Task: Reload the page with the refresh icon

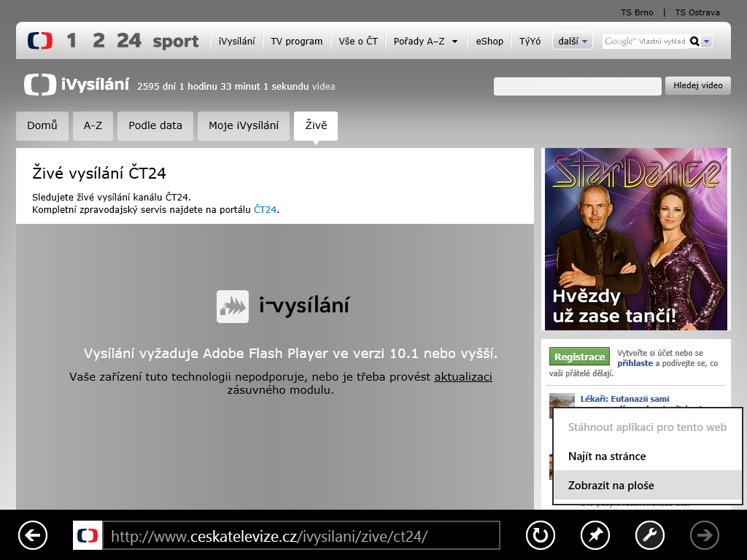Action: tap(541, 535)
